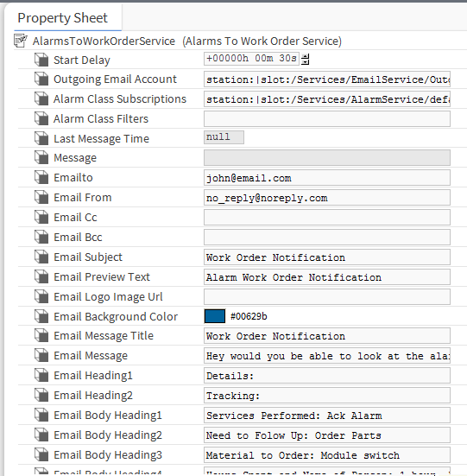Viewport: 467px width, 476px height.
Task: Click the Email Heading1 slot icon
Action: [x=41, y=376]
